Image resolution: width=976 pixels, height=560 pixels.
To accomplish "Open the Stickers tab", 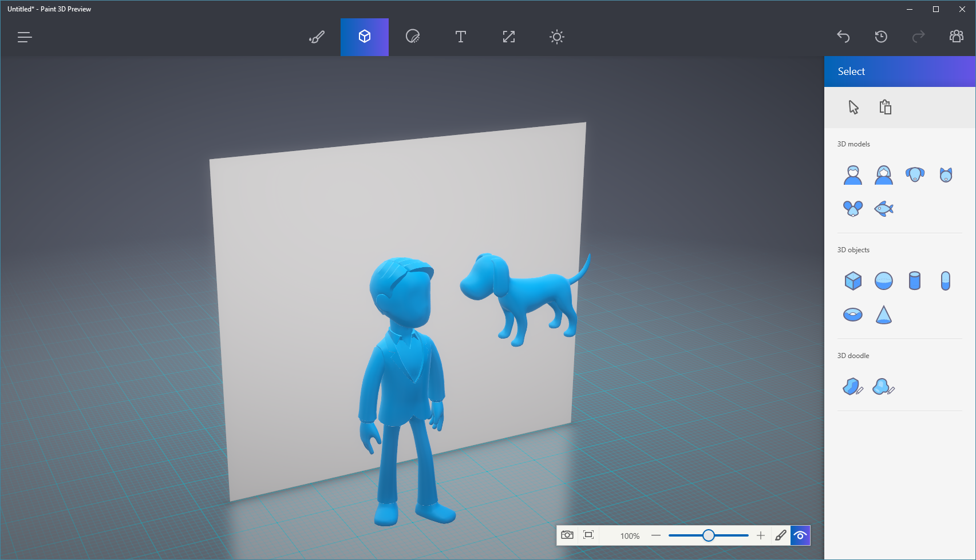I will click(413, 37).
